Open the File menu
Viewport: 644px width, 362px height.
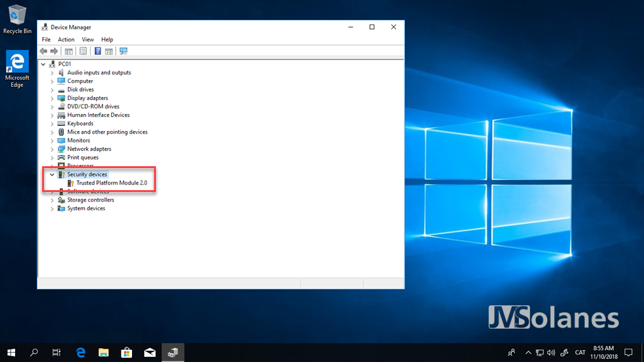coord(46,40)
